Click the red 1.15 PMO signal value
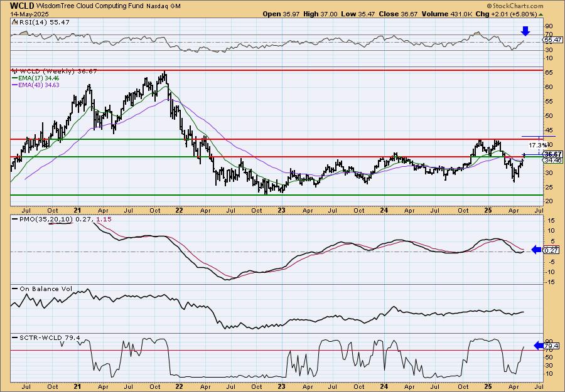The image size is (565, 392). (x=104, y=220)
